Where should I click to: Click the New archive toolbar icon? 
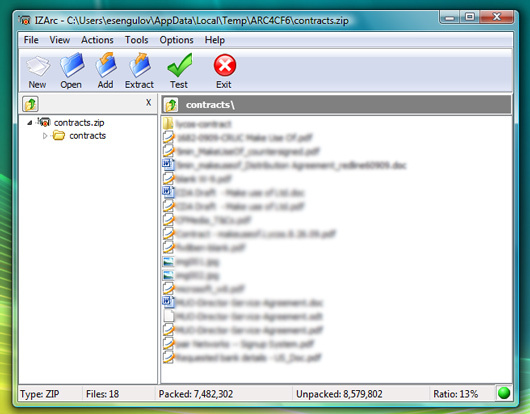coord(37,66)
